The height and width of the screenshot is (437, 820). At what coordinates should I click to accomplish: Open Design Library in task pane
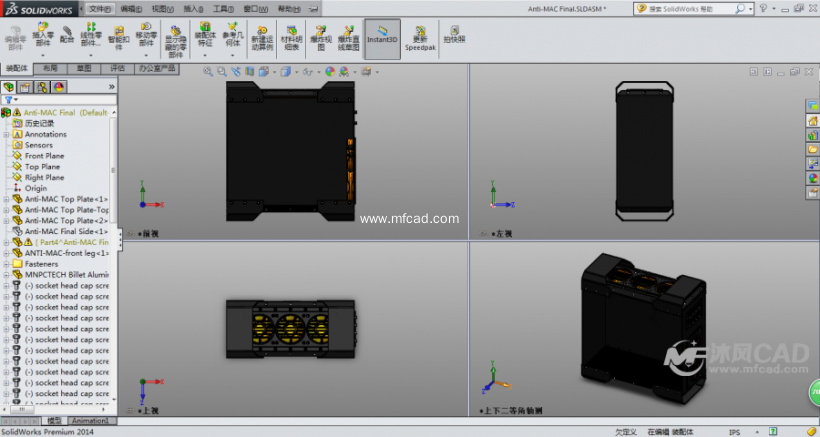pos(813,135)
